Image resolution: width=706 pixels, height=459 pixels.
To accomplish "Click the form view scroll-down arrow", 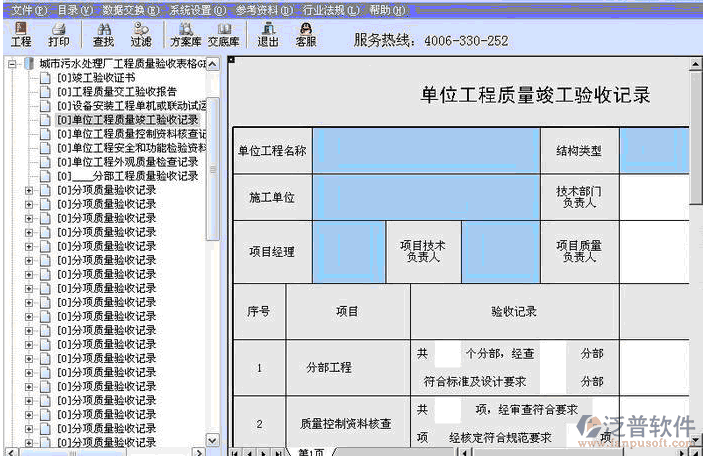I will click(696, 440).
